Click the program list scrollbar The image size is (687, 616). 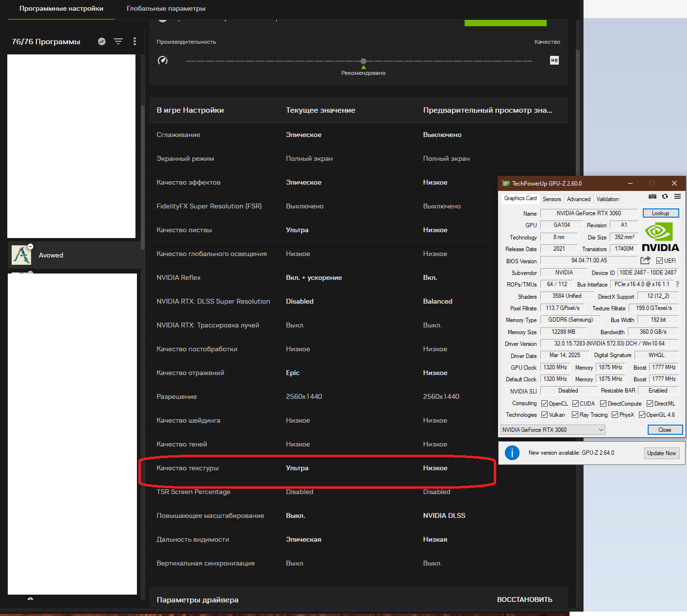click(x=143, y=178)
